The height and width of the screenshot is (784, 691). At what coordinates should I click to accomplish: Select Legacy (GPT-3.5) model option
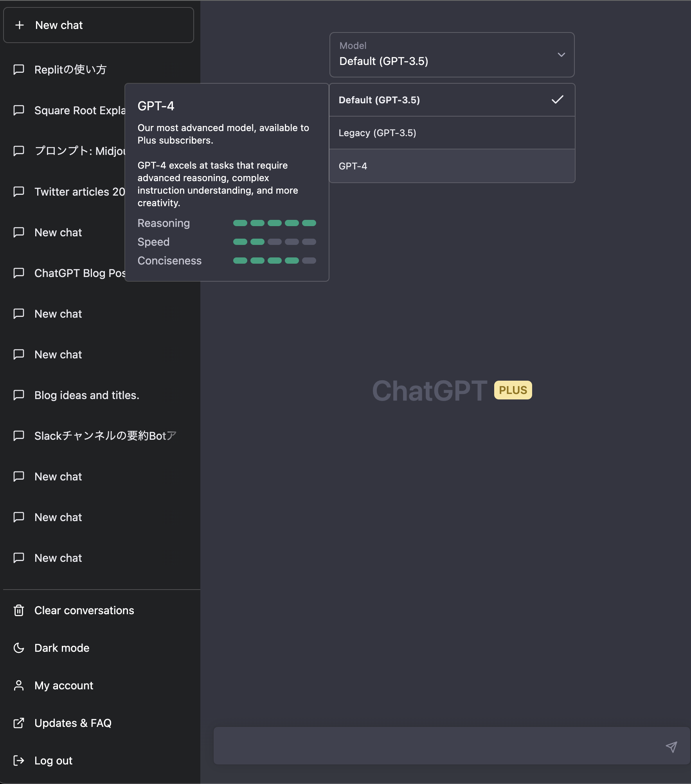tap(452, 133)
